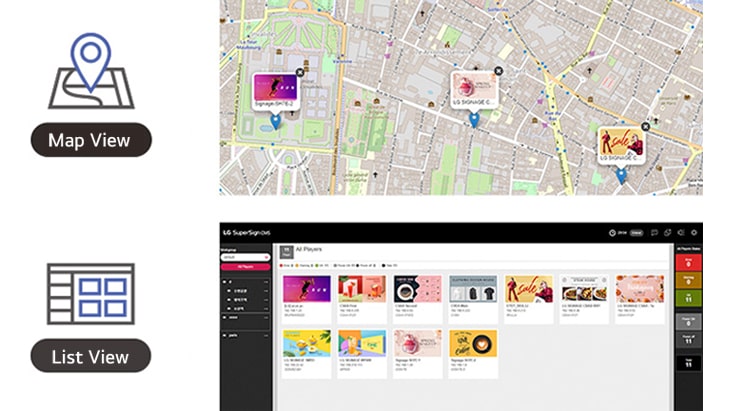Click the clock icon in top bar
The image size is (732, 411).
612,232
